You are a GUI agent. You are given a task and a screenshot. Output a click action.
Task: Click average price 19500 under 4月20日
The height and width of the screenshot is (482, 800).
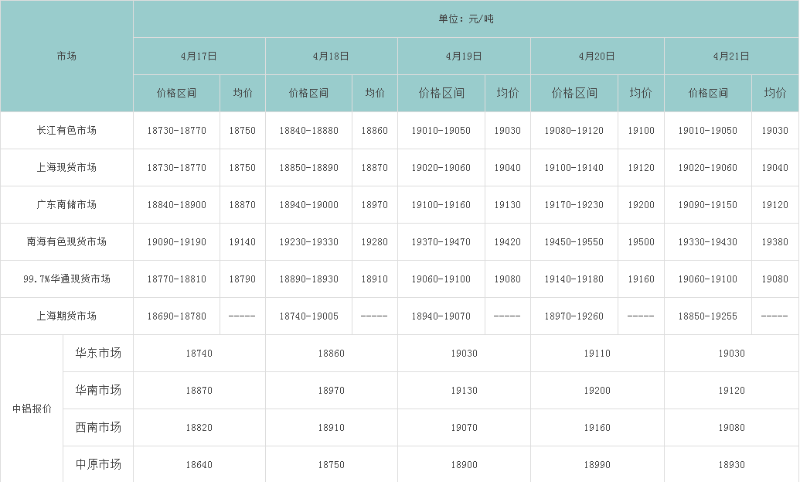pyautogui.click(x=641, y=241)
